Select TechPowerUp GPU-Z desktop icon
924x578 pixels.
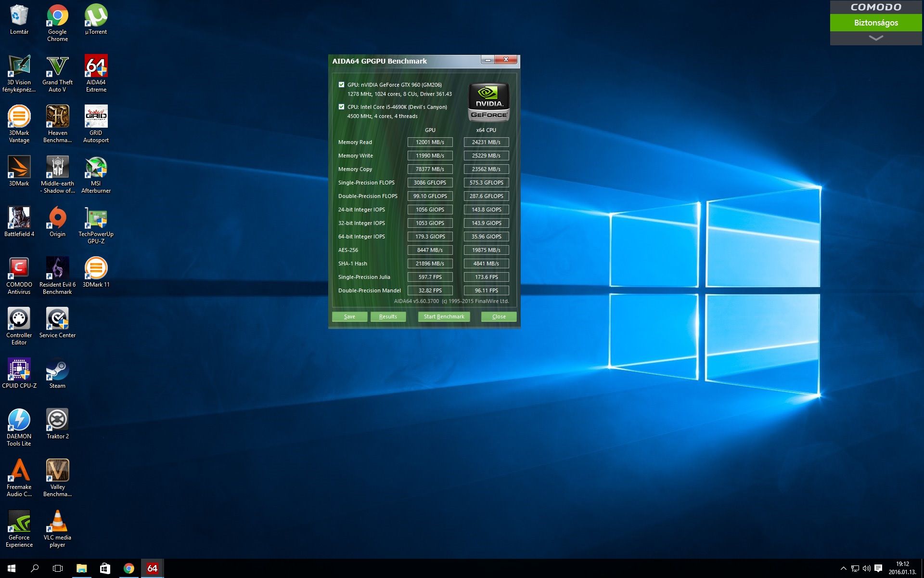coord(96,225)
